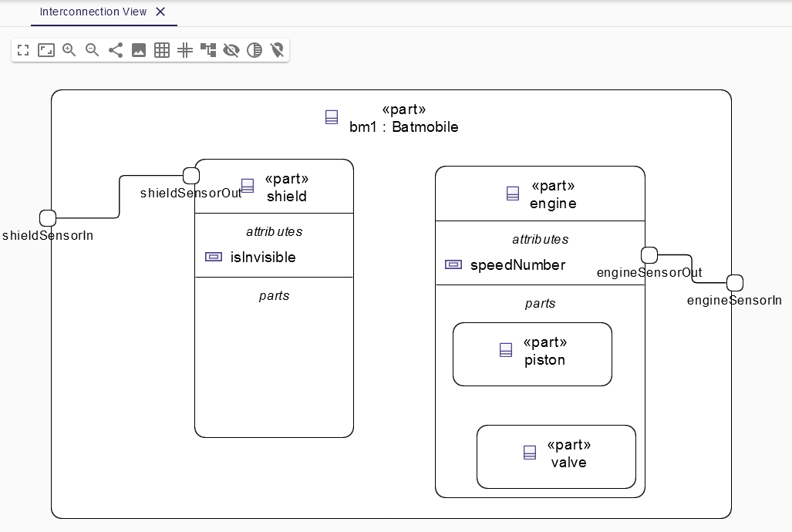792x532 pixels.
Task: Click the share diagram icon
Action: (x=116, y=50)
